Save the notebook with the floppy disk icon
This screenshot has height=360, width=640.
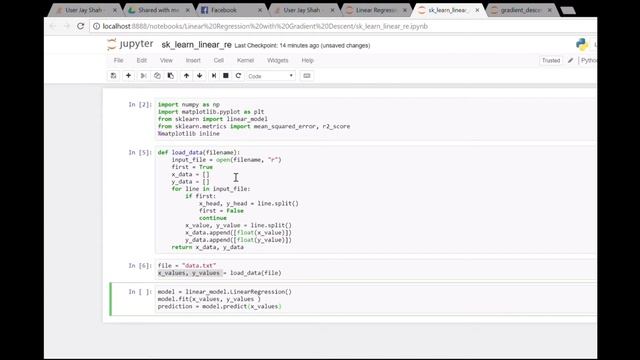tap(113, 76)
